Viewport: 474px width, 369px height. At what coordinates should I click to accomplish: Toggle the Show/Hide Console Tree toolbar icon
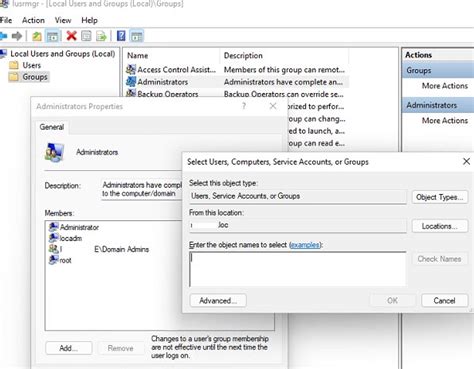[52, 36]
